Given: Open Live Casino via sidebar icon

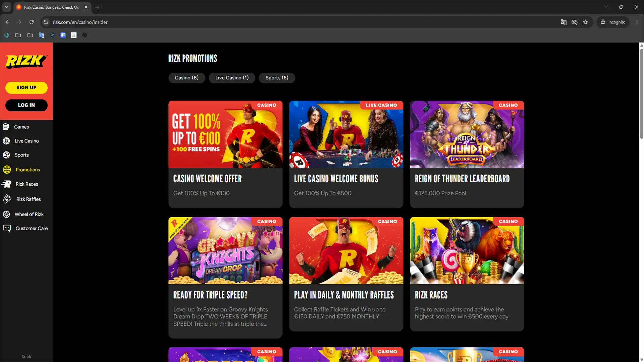Looking at the screenshot, I should click(6, 141).
